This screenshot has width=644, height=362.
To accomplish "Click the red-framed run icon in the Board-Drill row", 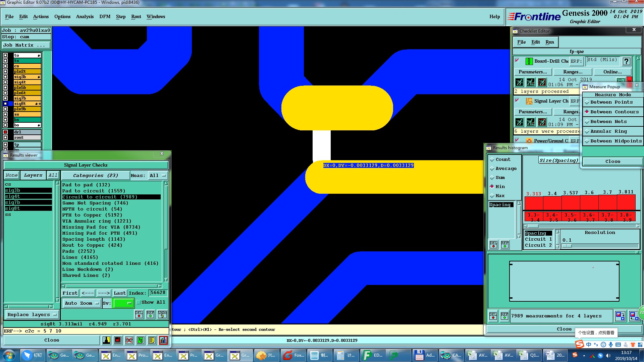I will [542, 82].
